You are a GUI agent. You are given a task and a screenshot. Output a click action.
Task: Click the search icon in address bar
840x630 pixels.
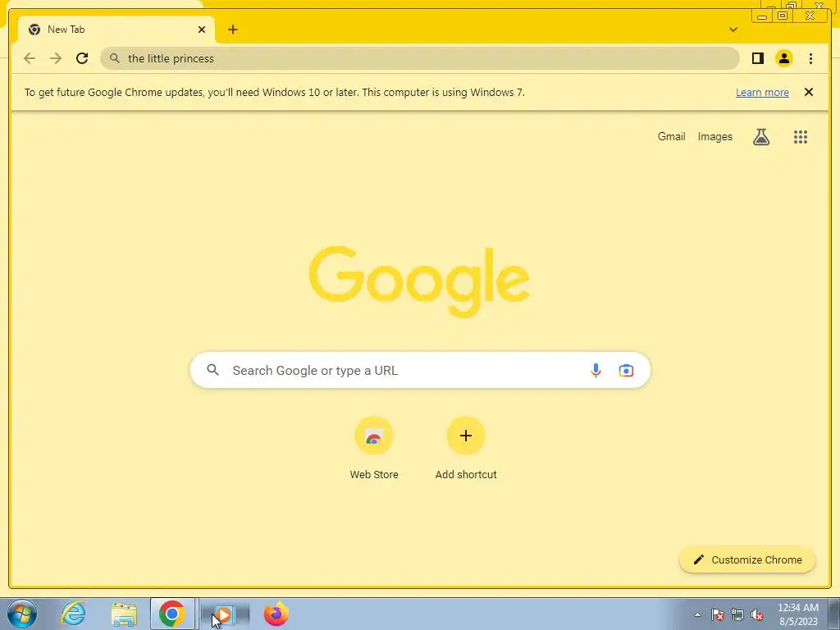115,58
